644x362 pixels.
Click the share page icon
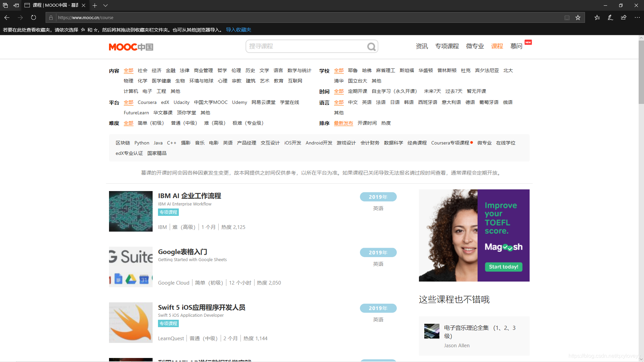624,17
